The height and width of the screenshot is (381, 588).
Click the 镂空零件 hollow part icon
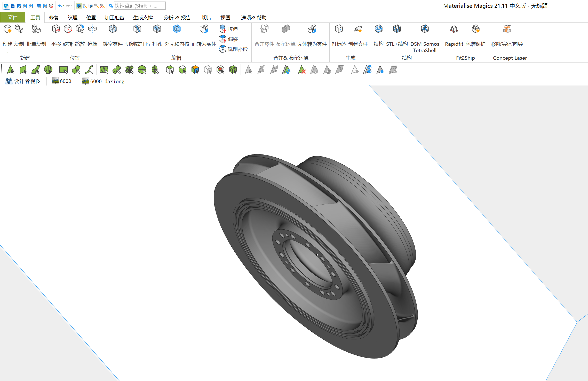tap(113, 29)
